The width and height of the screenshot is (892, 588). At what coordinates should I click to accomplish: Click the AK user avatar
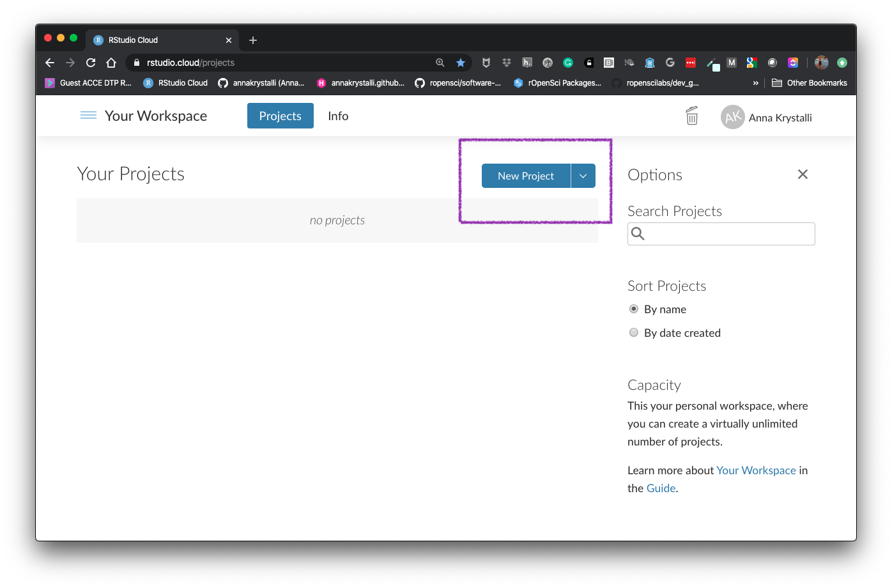733,117
